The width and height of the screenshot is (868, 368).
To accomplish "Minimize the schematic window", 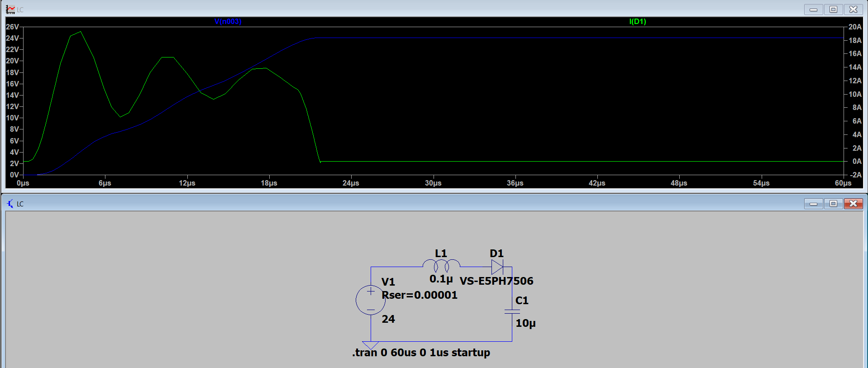I will tap(813, 204).
